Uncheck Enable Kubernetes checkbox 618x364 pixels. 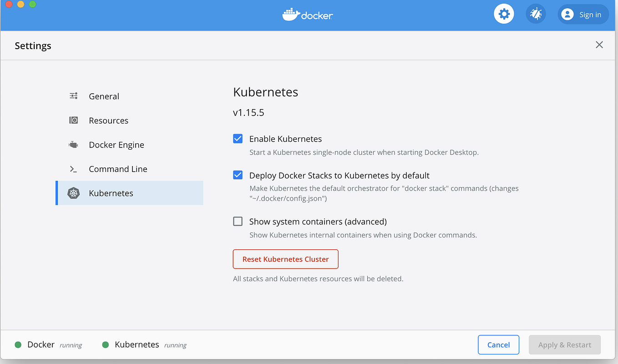pos(238,139)
